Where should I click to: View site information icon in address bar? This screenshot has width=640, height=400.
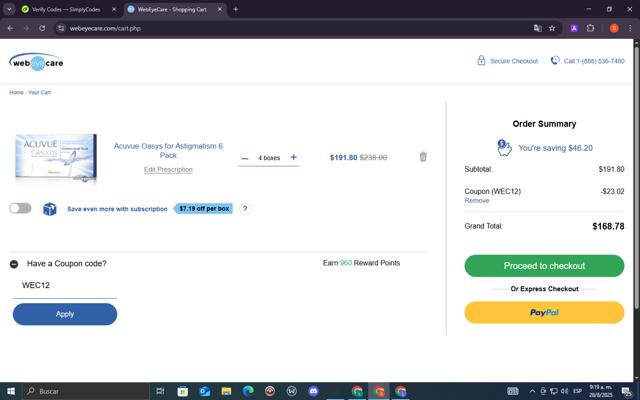pyautogui.click(x=61, y=28)
